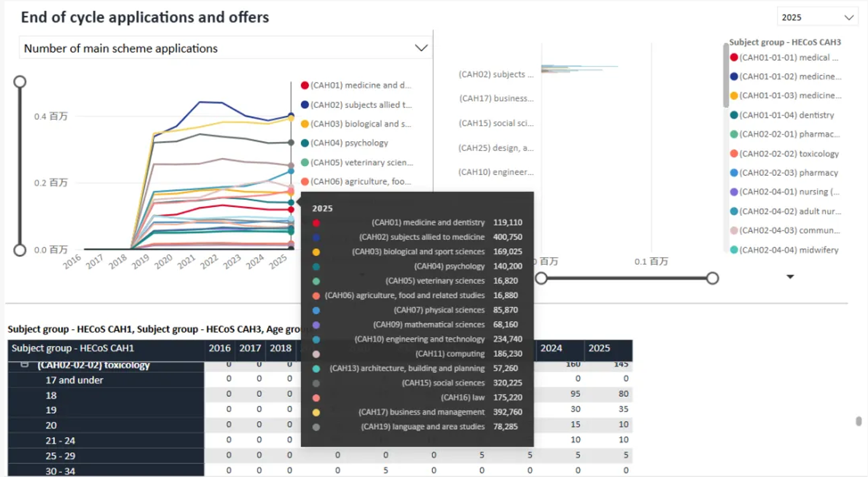
Task: Click the right handle of horizontal range slider
Action: coord(713,278)
